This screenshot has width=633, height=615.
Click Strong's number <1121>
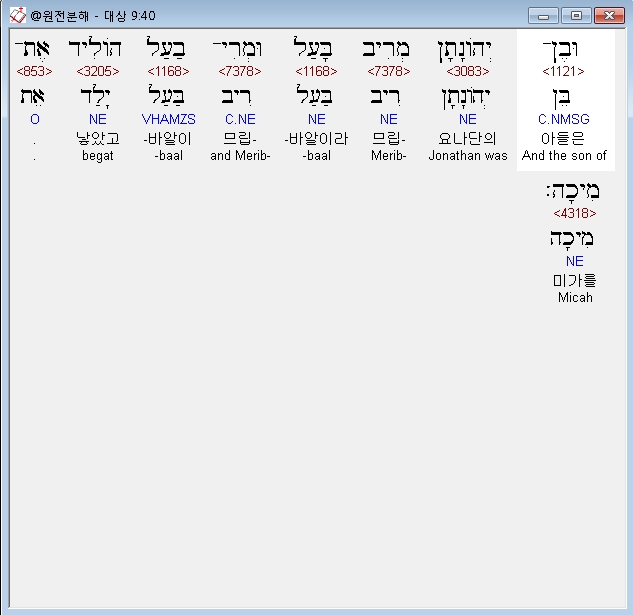pyautogui.click(x=563, y=71)
